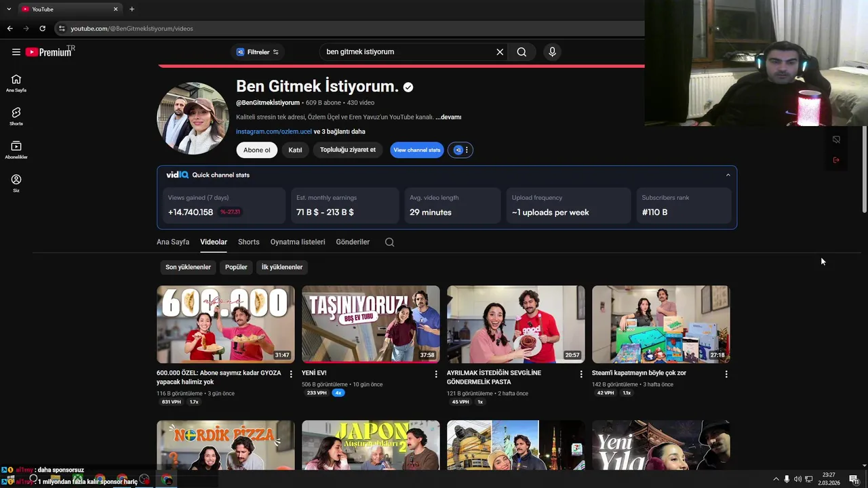Clear the search box text
Screen dimensions: 868x488
pyautogui.click(x=500, y=52)
